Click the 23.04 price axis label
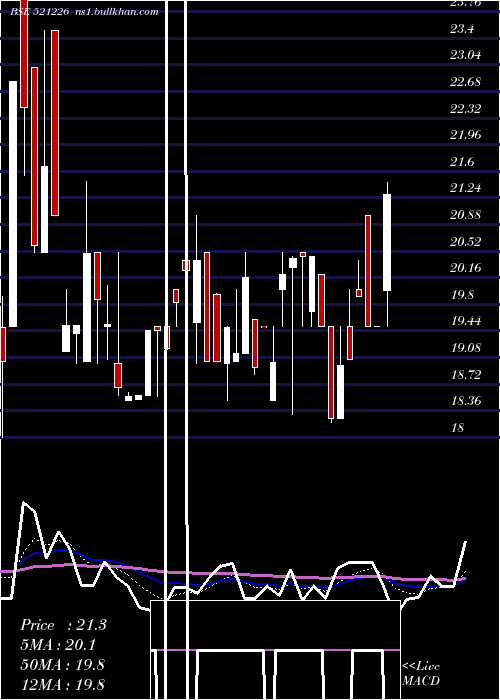The image size is (500, 700). (x=466, y=55)
